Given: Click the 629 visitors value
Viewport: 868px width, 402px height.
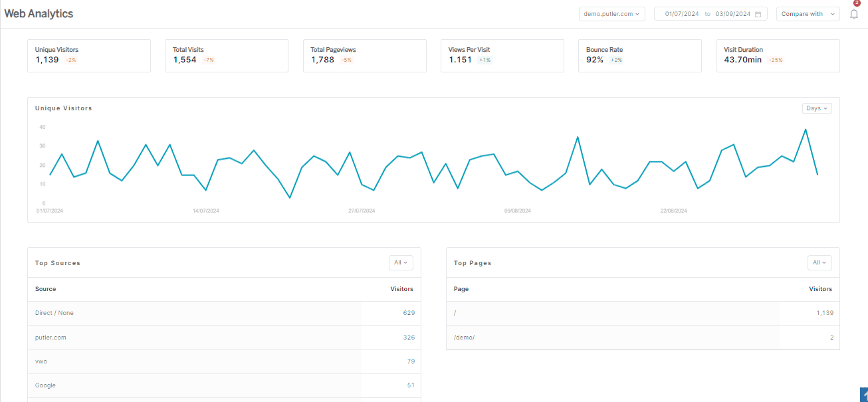Looking at the screenshot, I should click(409, 313).
